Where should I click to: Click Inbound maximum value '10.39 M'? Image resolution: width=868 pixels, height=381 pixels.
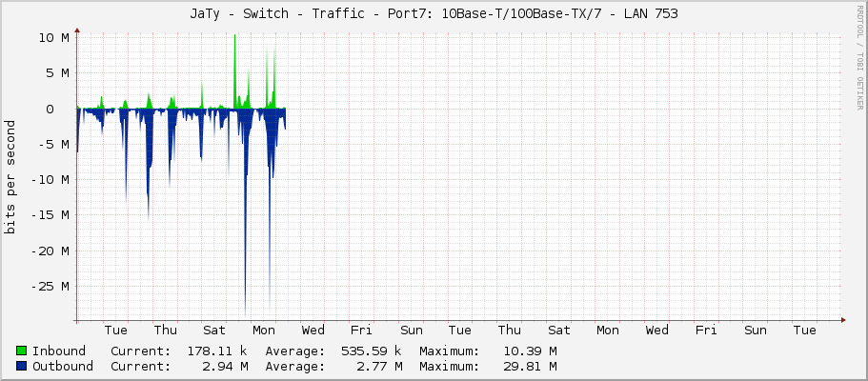[530, 351]
